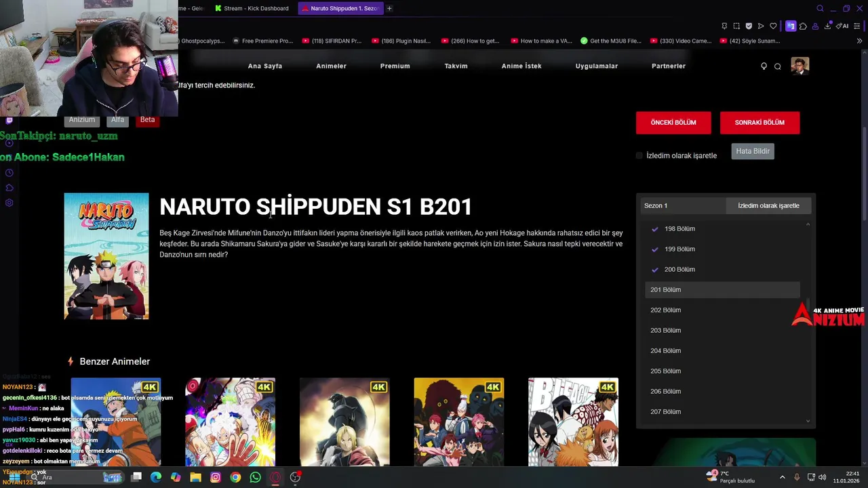Click the Hata Bildir button

pyautogui.click(x=753, y=151)
